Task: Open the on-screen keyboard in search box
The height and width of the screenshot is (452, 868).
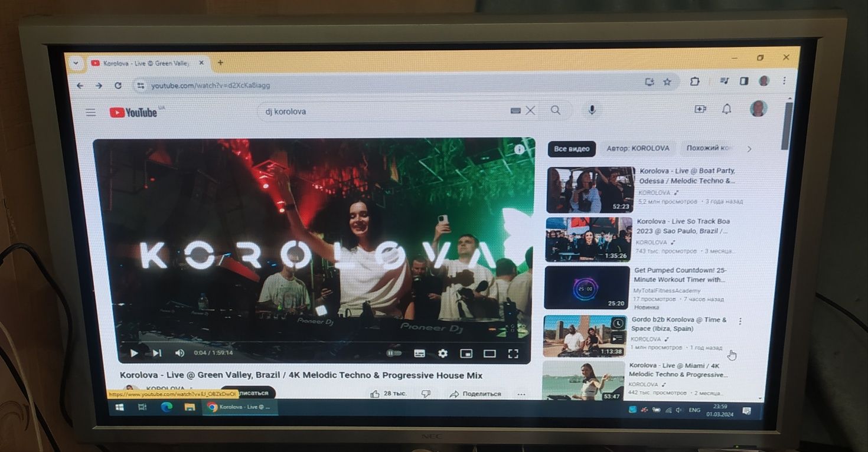Action: tap(515, 110)
